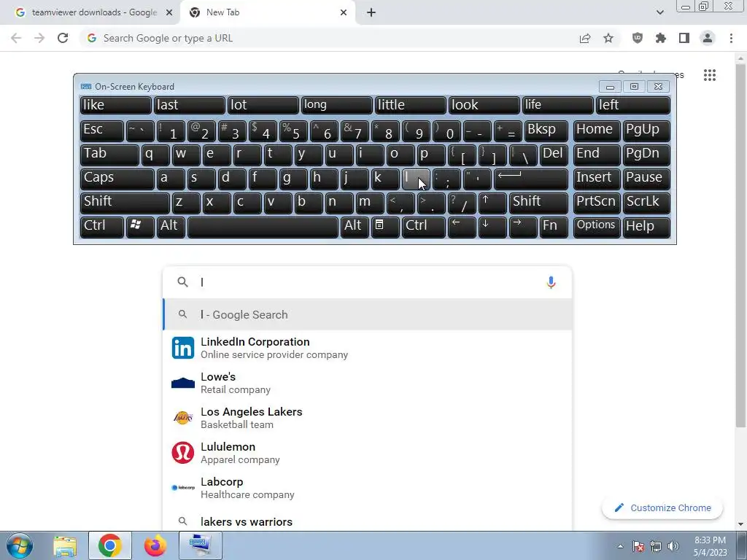Click the Help key on keyboard
747x560 pixels.
click(x=646, y=226)
